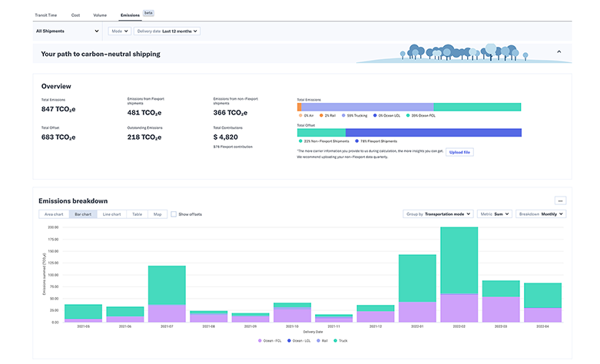Click the 218 TCO₂e outstanding emissions value
Screen dimensions: 600x364
(144, 137)
